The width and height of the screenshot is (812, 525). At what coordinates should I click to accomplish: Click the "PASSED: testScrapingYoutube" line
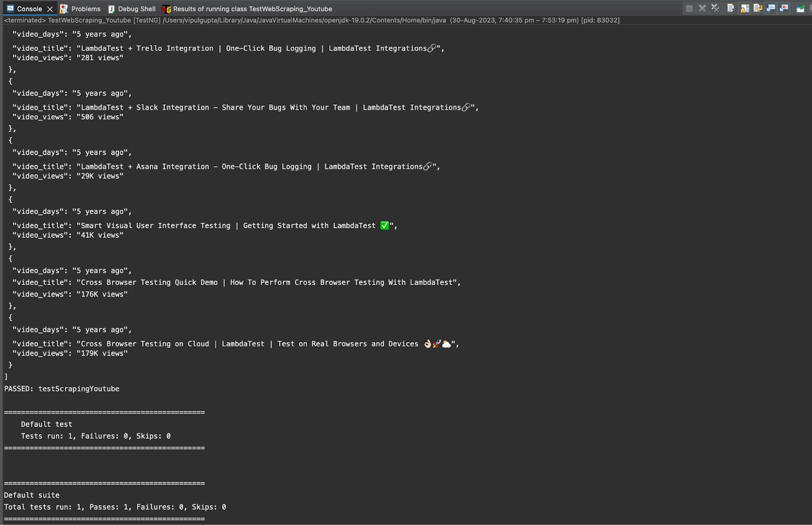point(62,389)
